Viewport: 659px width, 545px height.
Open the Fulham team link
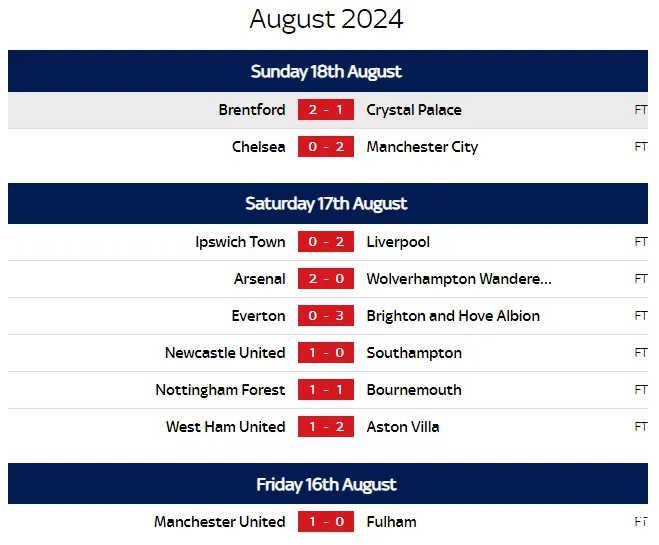(x=392, y=522)
